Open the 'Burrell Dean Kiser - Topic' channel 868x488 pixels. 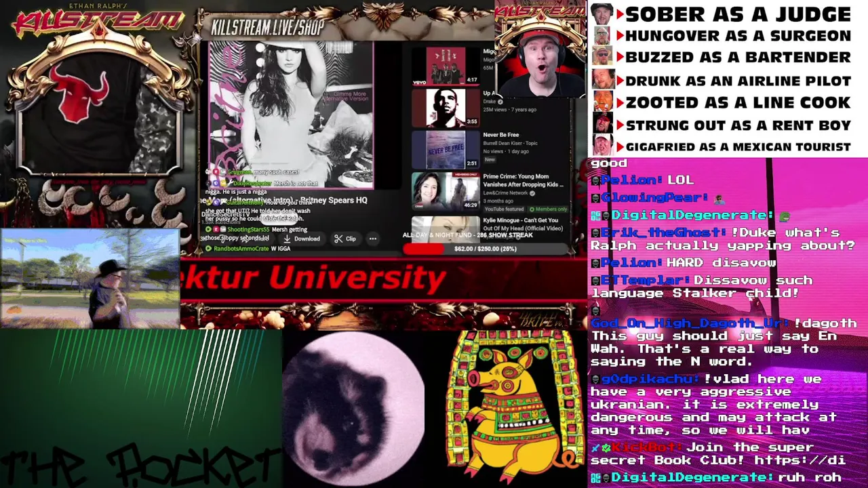click(x=510, y=144)
